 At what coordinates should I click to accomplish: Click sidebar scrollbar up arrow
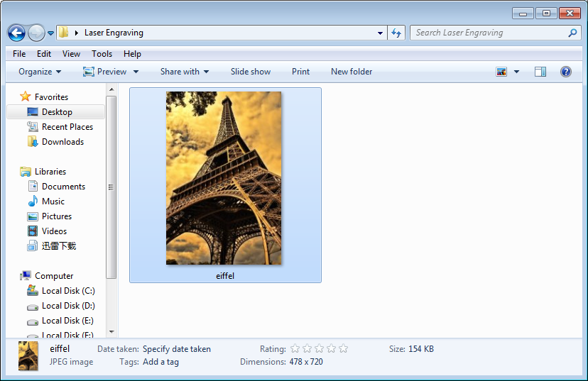coord(111,89)
